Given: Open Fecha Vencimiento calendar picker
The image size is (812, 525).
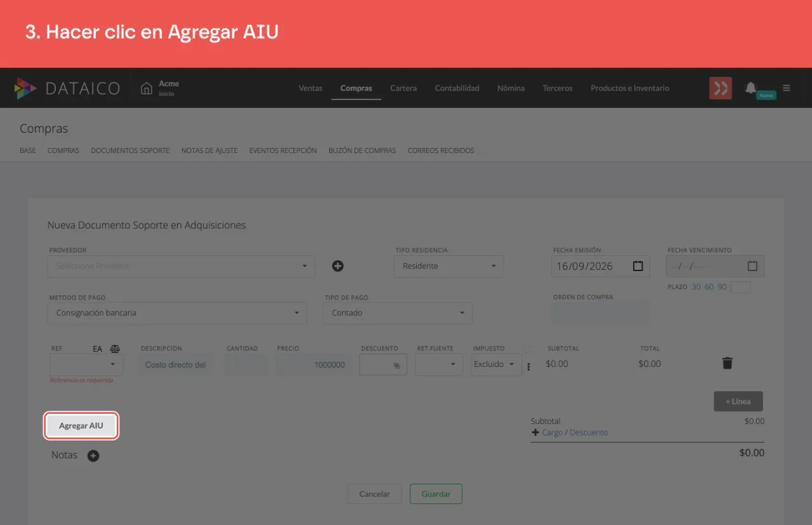Looking at the screenshot, I should point(752,266).
